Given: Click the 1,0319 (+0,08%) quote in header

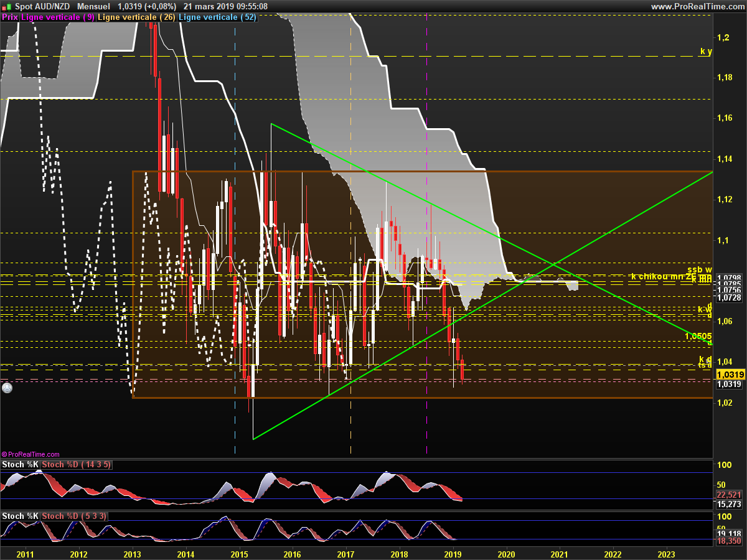Looking at the screenshot, I should coord(147,6).
